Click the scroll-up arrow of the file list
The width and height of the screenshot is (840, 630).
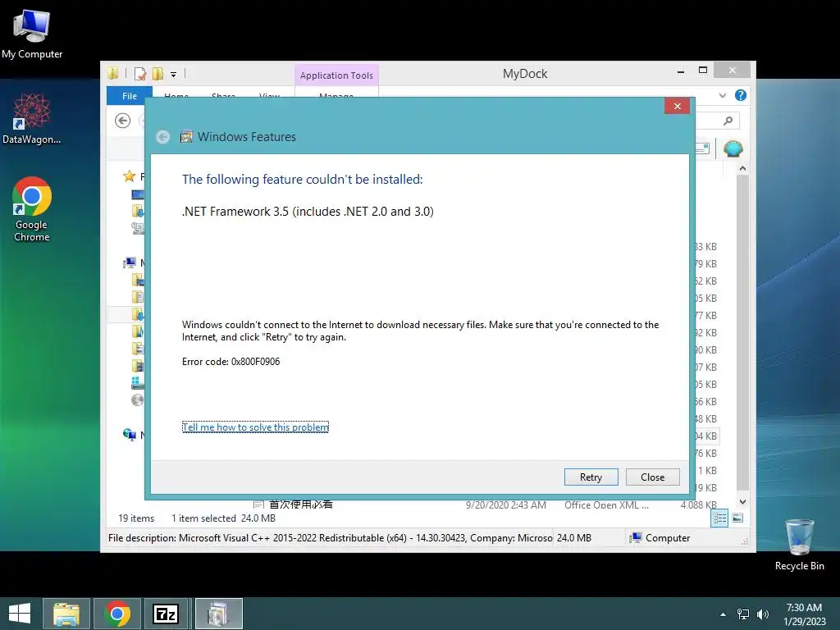[x=742, y=168]
